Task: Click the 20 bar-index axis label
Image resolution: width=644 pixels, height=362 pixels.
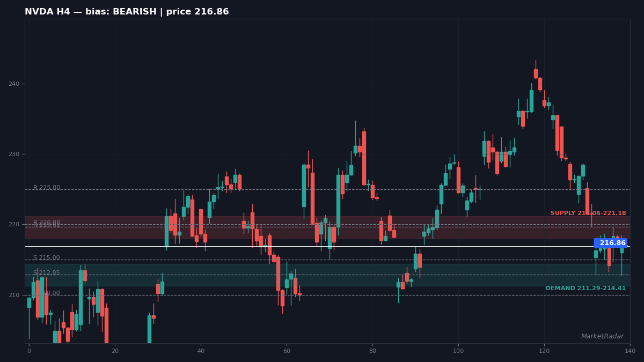Action: [x=115, y=351]
